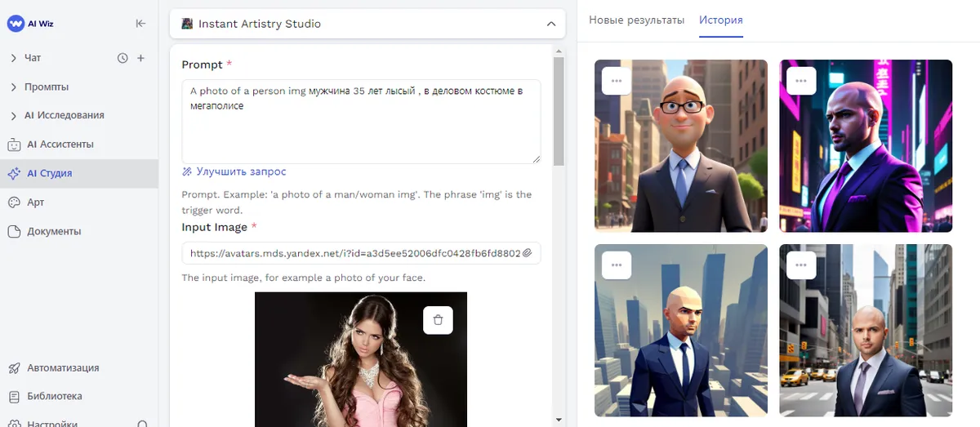Click the Библиотека list icon

[13, 396]
